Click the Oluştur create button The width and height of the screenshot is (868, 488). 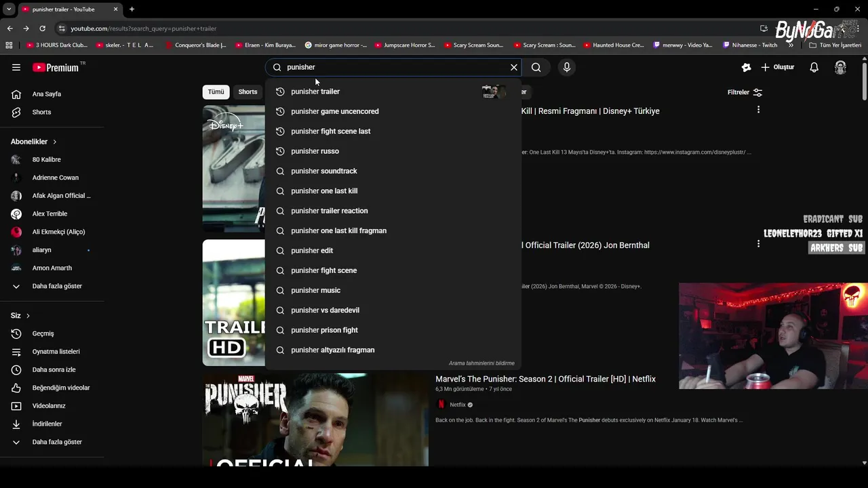tap(777, 67)
